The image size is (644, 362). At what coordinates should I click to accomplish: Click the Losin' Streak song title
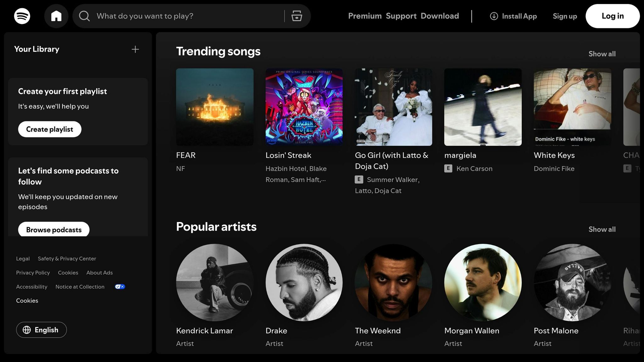288,155
